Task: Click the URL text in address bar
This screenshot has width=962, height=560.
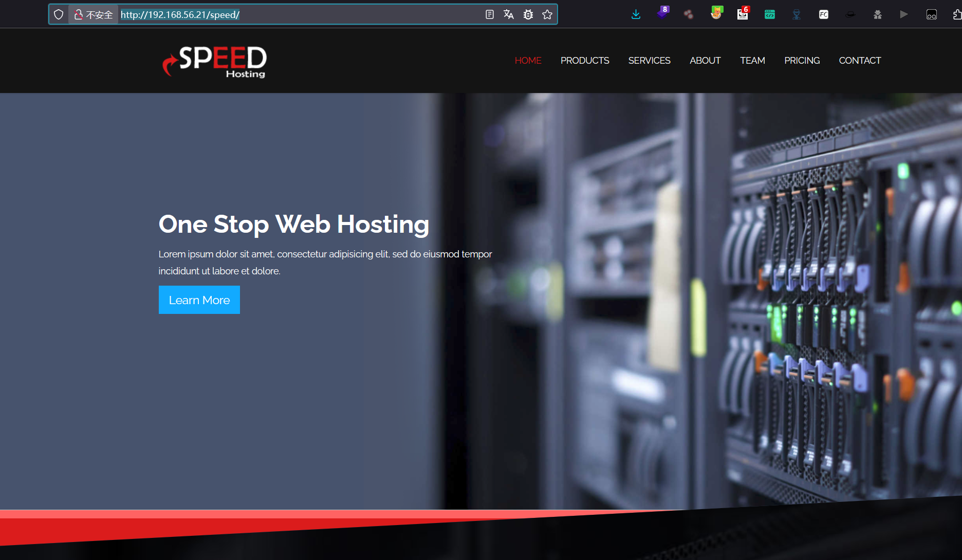Action: 180,14
